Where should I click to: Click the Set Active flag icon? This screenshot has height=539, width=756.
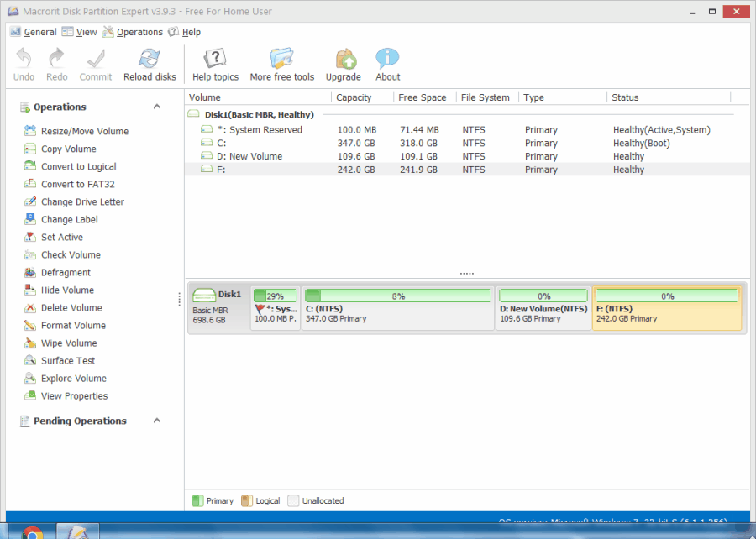click(x=30, y=237)
